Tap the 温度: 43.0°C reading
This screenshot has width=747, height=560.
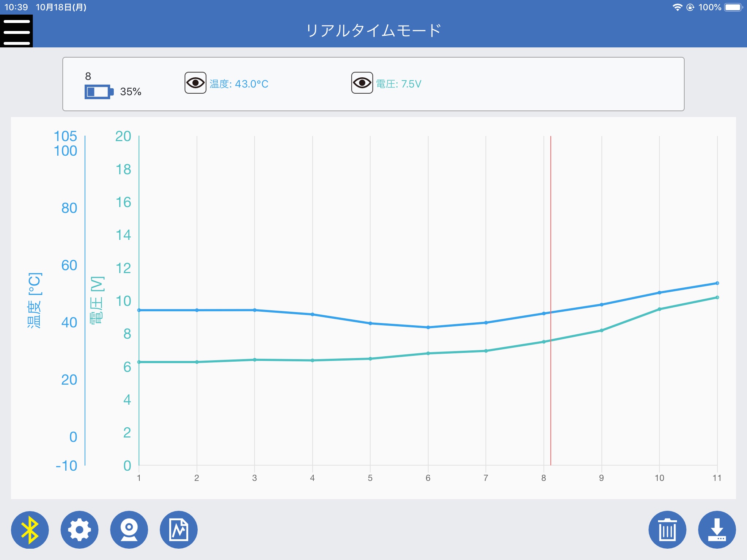[x=239, y=84]
